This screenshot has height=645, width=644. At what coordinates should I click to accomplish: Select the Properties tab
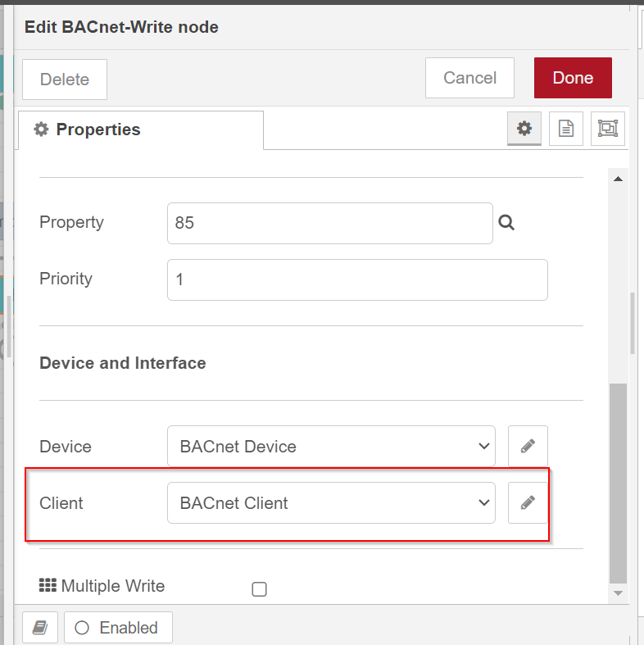(141, 129)
